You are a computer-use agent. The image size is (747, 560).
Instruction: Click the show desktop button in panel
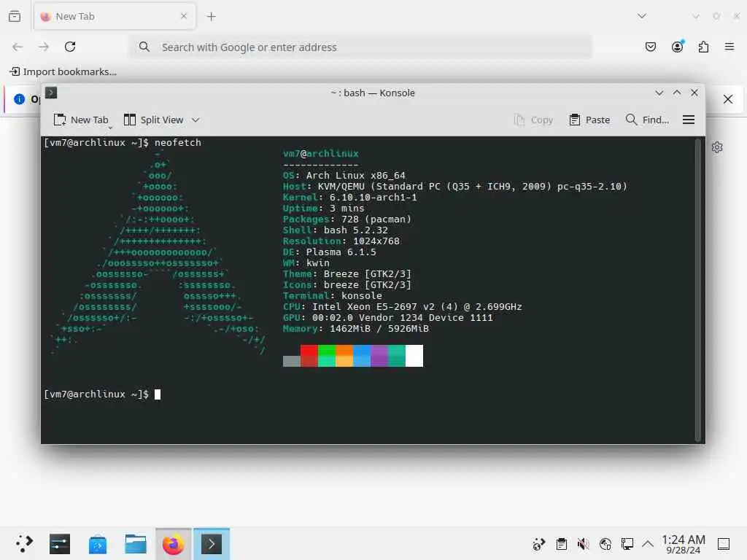pyautogui.click(x=724, y=544)
